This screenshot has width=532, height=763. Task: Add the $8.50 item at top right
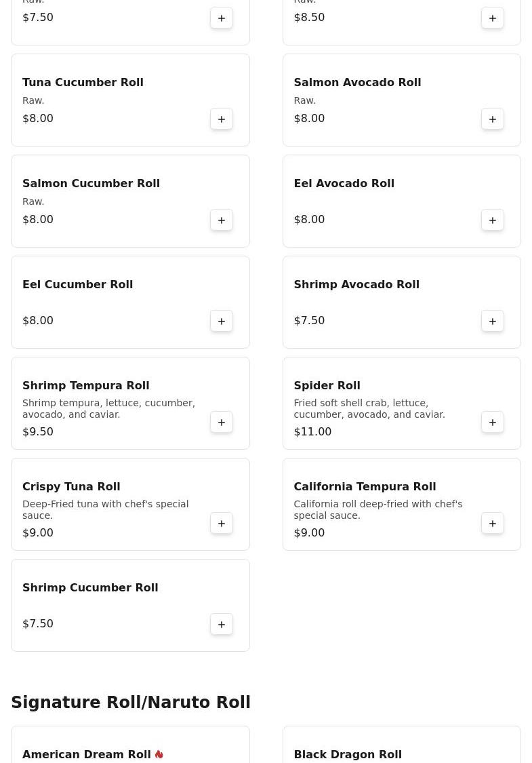click(x=493, y=18)
